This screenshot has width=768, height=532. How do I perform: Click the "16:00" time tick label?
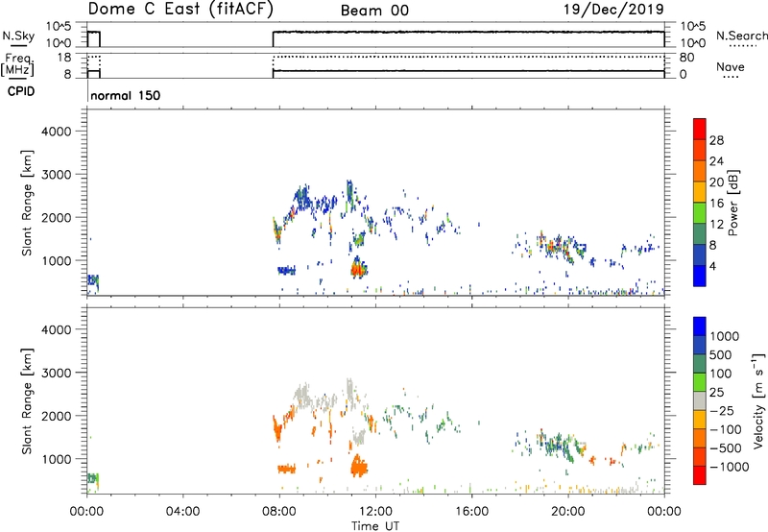(471, 512)
